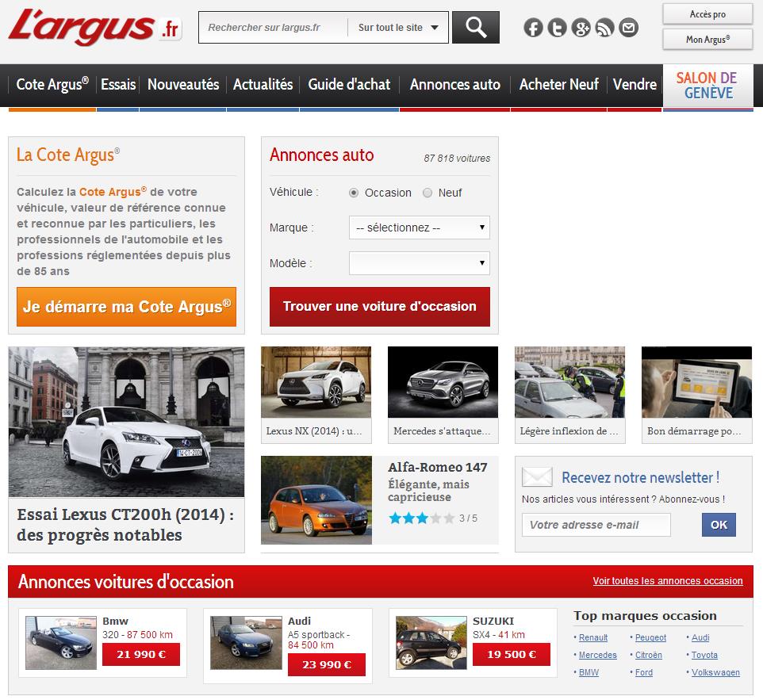Select the Occasion radio button
Viewport: 763px width, 700px height.
354,193
